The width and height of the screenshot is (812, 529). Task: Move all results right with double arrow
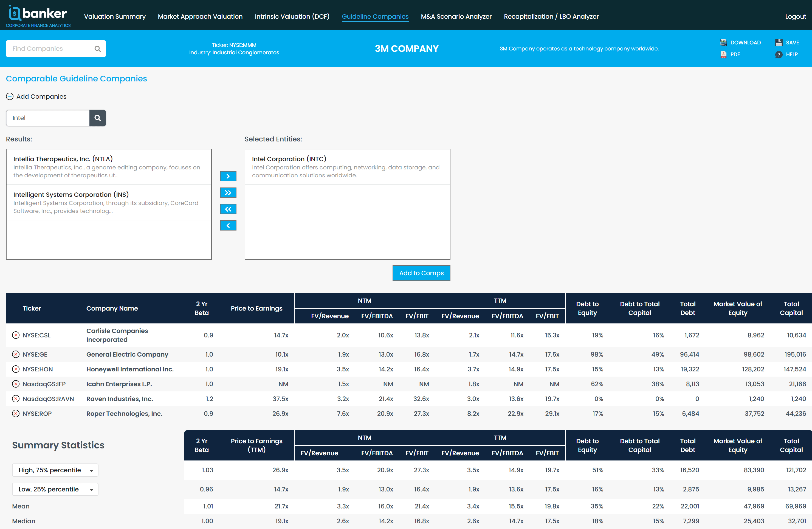point(228,193)
